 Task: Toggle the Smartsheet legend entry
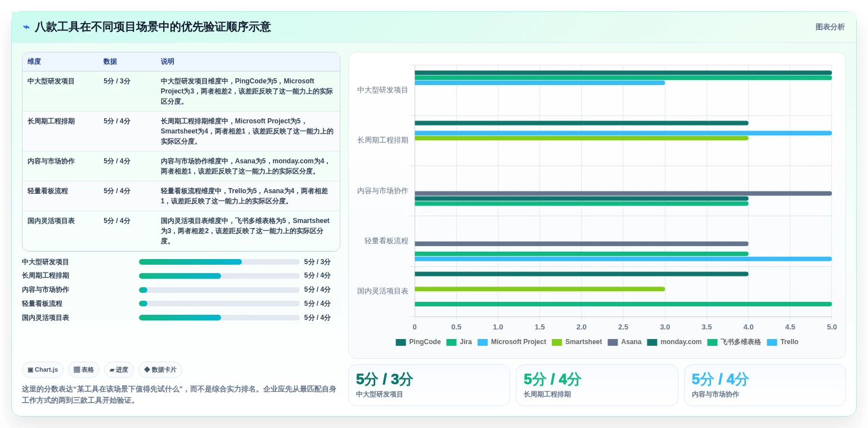coord(577,342)
